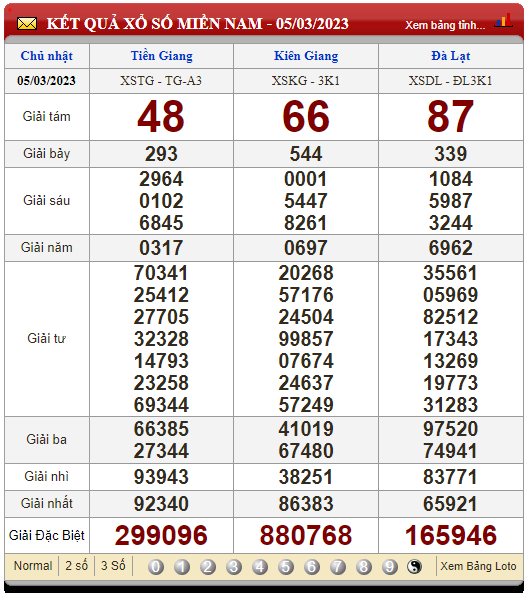Screen dimensions: 527x593
Task: Select digit 9 filter ball
Action: coord(390,567)
